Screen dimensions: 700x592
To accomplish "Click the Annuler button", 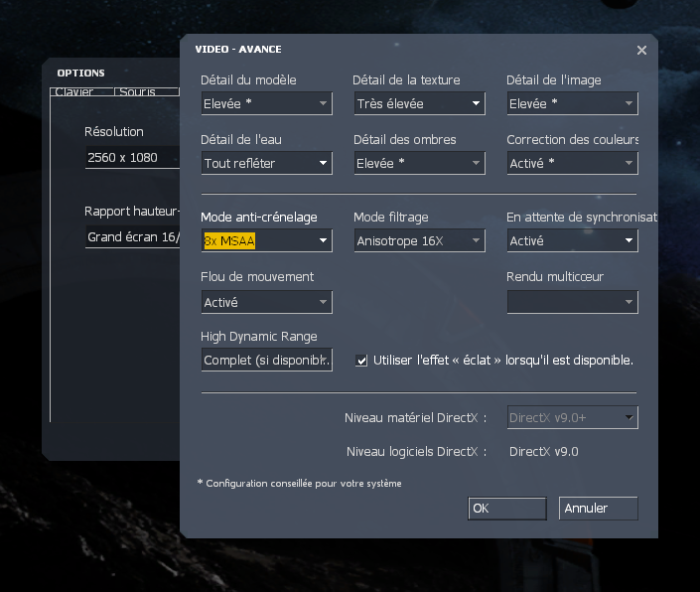I will pos(598,508).
